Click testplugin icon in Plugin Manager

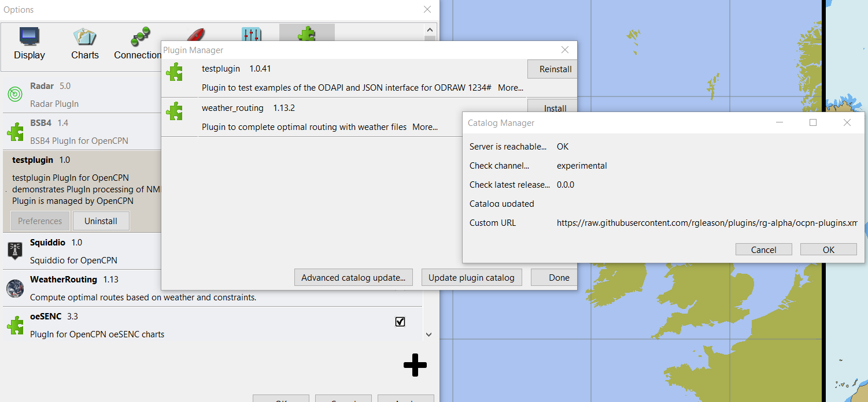pyautogui.click(x=175, y=72)
